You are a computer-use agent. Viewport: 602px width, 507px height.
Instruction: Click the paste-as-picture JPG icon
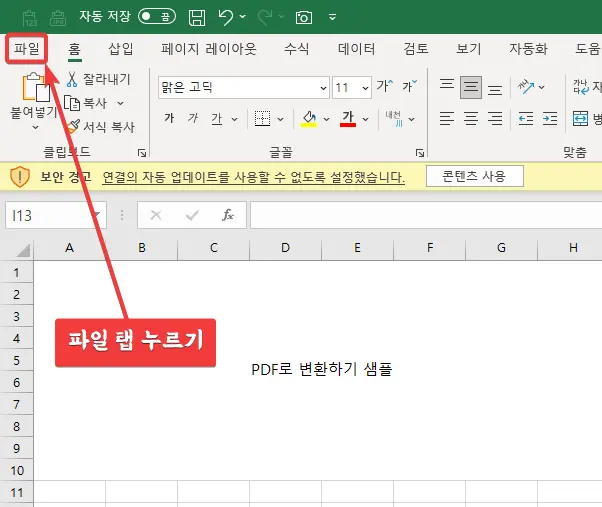point(58,18)
